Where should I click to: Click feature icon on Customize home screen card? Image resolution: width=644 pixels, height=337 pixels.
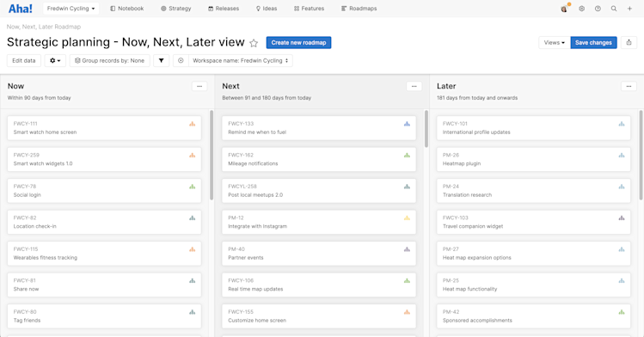click(407, 312)
